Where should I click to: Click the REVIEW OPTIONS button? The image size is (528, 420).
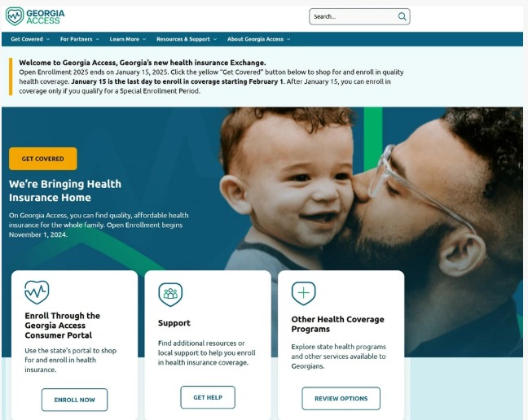coord(341,399)
